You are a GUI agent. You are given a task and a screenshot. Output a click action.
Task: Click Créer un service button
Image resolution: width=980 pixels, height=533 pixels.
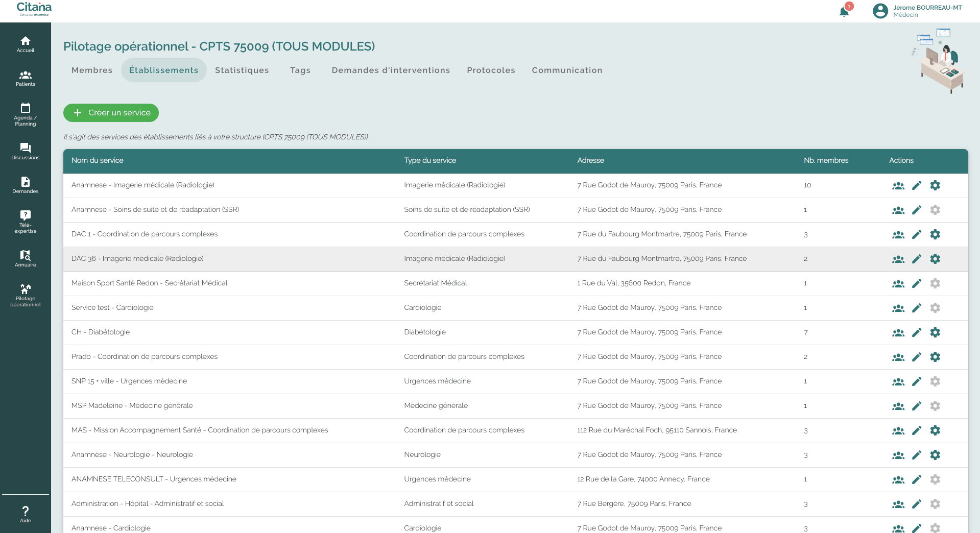tap(111, 113)
